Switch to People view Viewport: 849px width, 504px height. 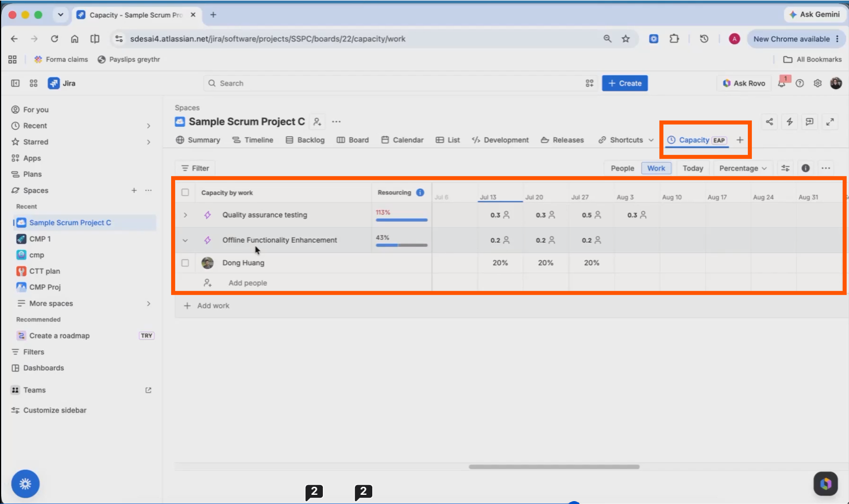pos(622,168)
